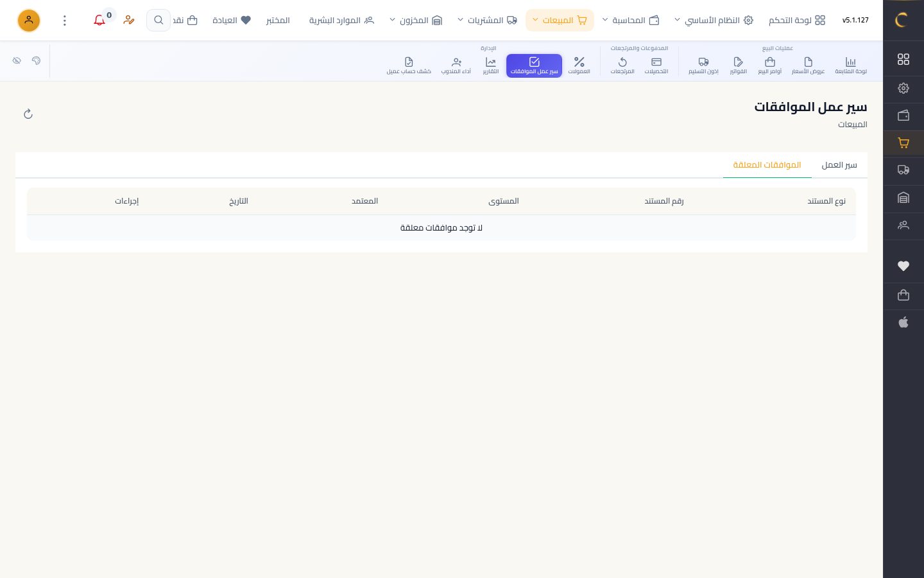
Task: Expand the المبيعات dropdown in top navigation
Action: [x=560, y=21]
